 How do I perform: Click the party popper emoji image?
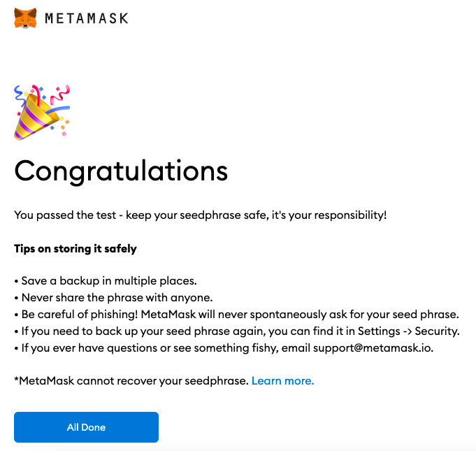click(x=42, y=113)
